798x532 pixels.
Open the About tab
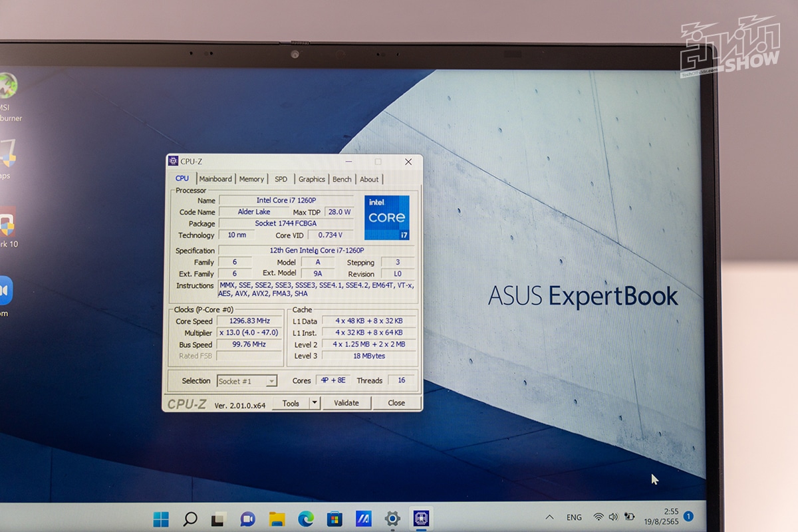(369, 179)
